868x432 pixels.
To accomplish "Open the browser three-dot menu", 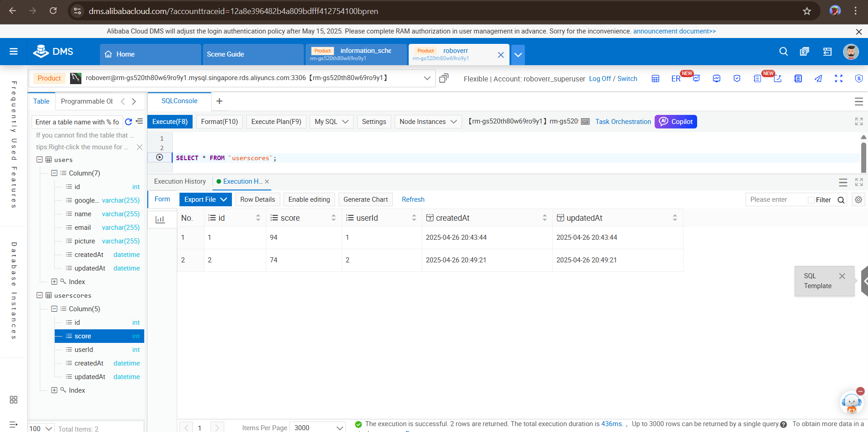I will click(855, 11).
